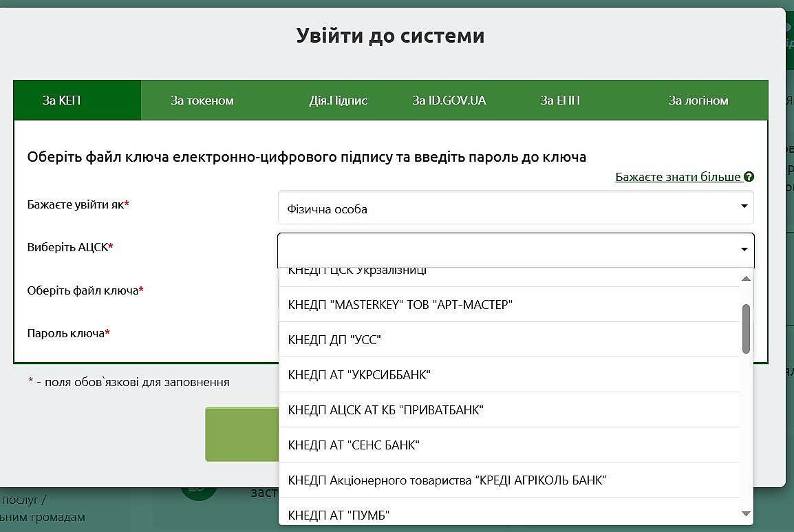
Task: Collapse the Виберіть АЦСК dropdown
Action: coord(515,250)
